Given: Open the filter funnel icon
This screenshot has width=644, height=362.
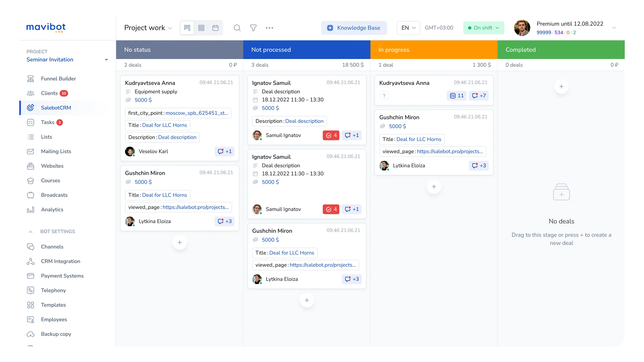Looking at the screenshot, I should click(253, 28).
